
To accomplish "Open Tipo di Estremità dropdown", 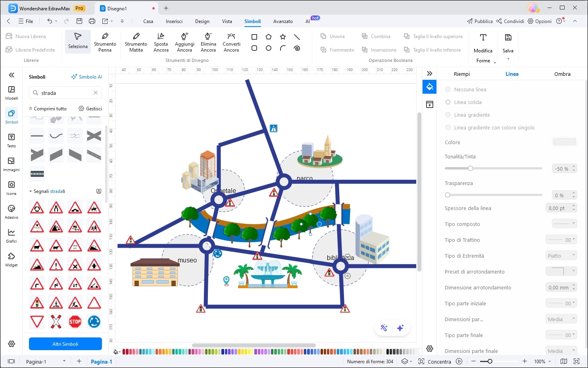I will 561,256.
